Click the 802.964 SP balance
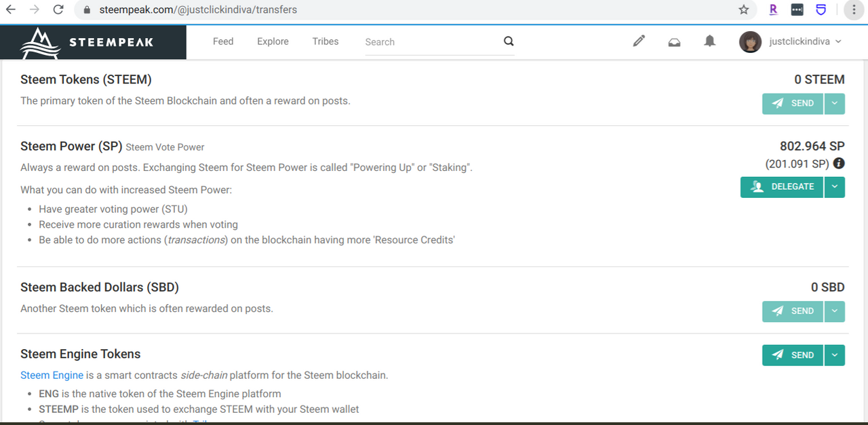868x425 pixels. pos(812,146)
